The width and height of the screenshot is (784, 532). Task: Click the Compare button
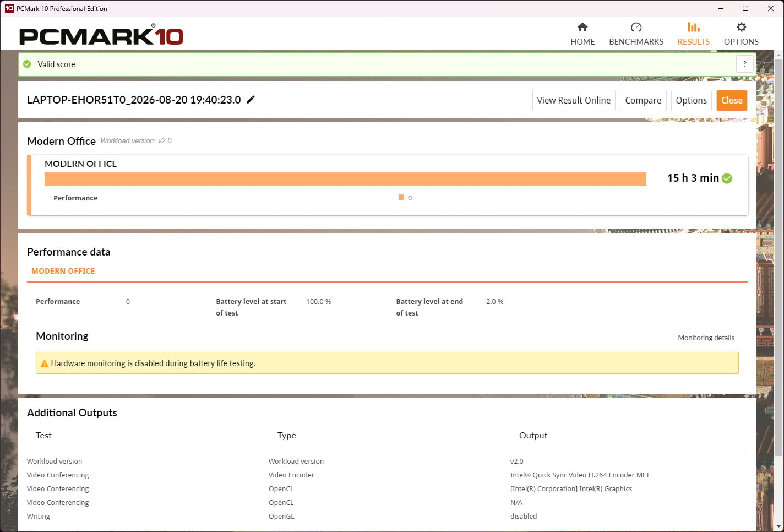pyautogui.click(x=643, y=100)
